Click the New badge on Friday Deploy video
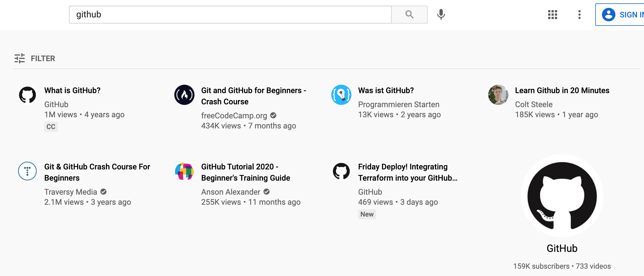644x276 pixels. point(367,214)
